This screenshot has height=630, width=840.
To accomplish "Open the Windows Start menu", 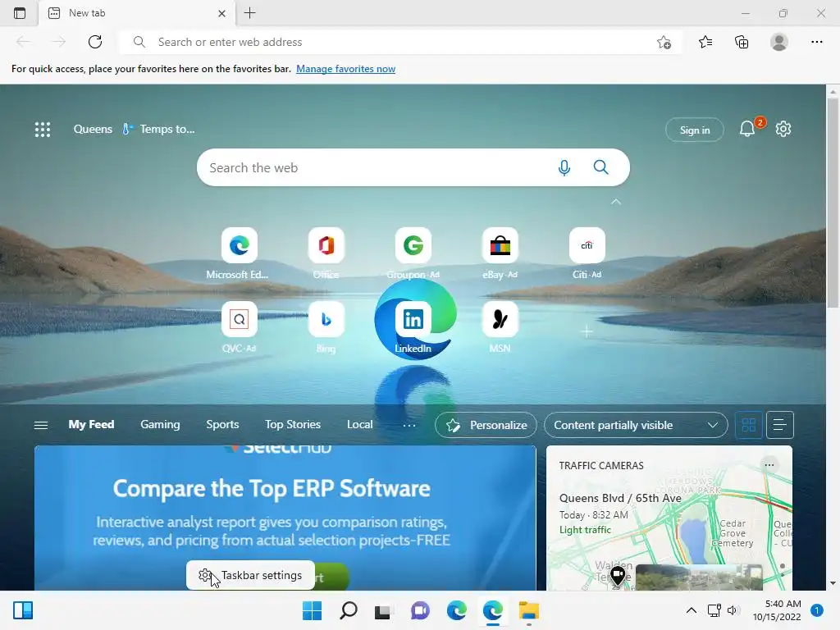I will [312, 610].
